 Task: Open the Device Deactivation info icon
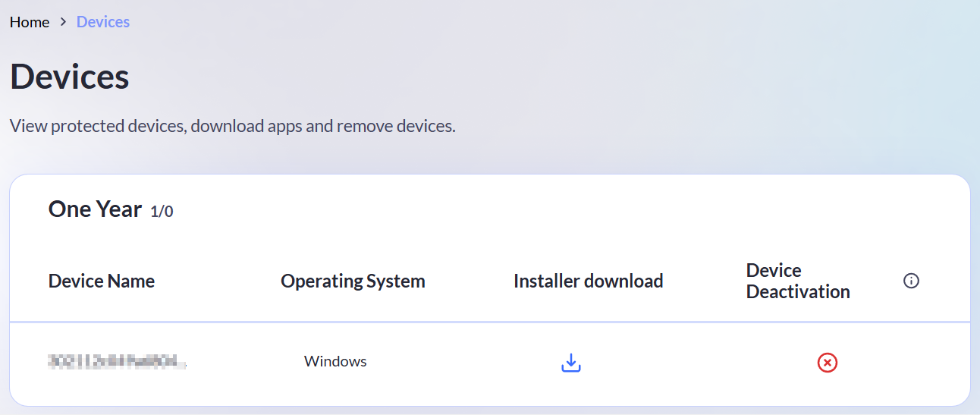point(911,281)
